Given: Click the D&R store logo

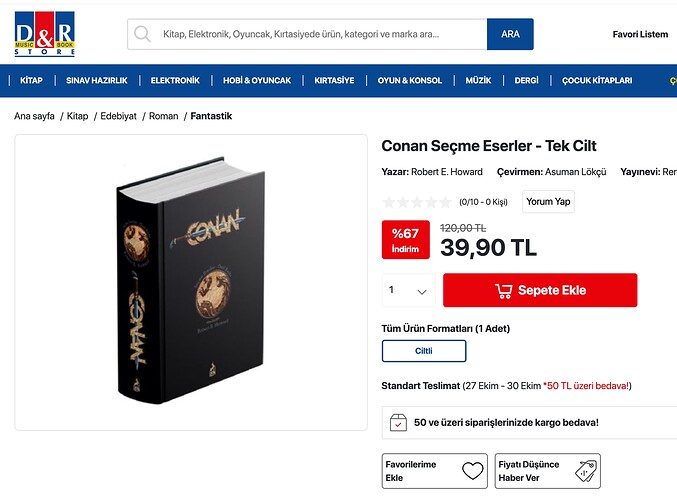Looking at the screenshot, I should click(x=45, y=33).
